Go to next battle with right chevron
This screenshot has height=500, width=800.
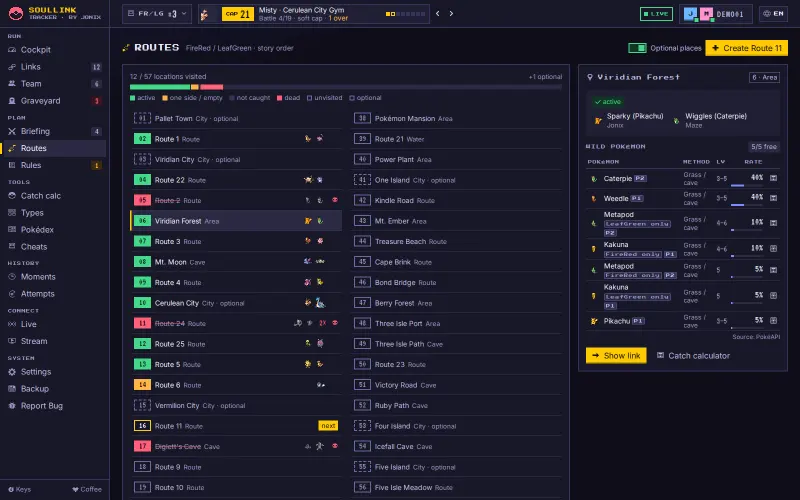coord(451,14)
